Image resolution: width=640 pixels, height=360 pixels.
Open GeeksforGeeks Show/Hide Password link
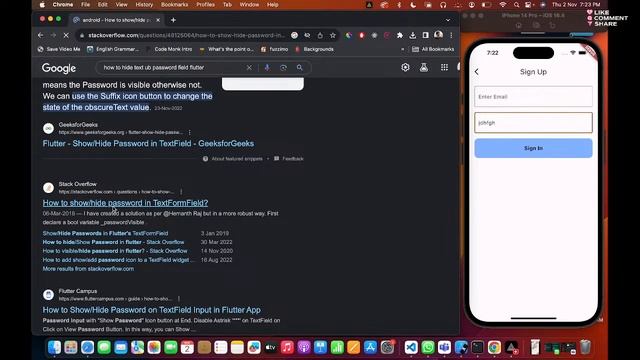pyautogui.click(x=148, y=144)
